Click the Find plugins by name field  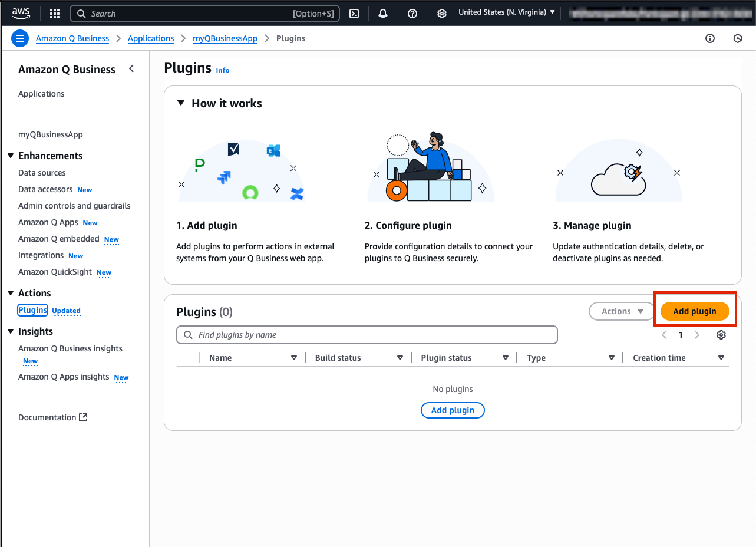pos(367,335)
